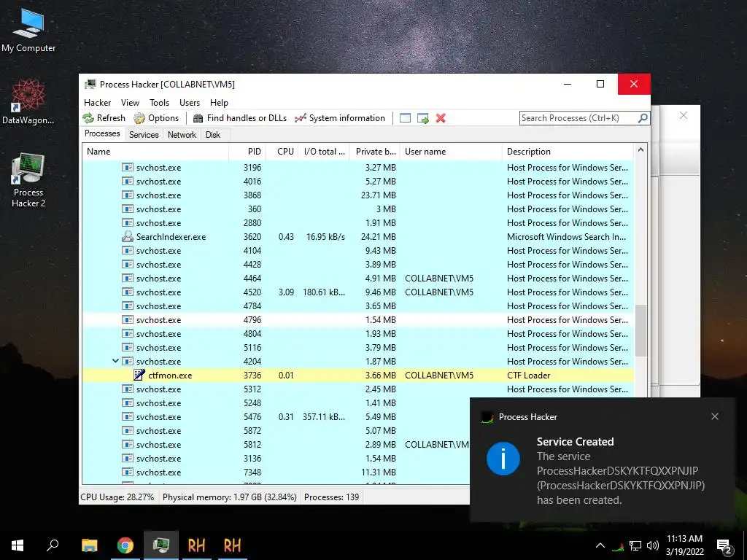747x560 pixels.
Task: Click the find window and thread icon
Action: click(x=422, y=118)
